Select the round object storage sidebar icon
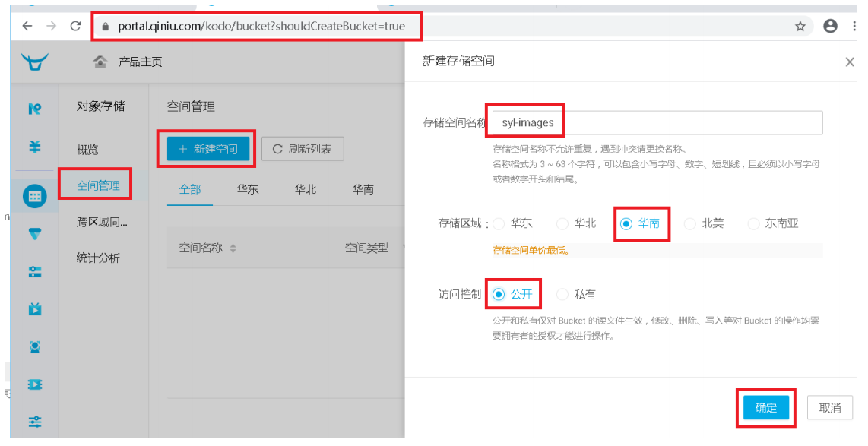Image resolution: width=868 pixels, height=446 pixels. click(34, 196)
